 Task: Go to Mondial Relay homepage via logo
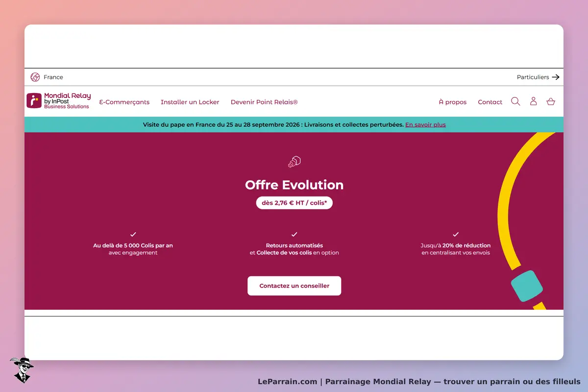[58, 101]
